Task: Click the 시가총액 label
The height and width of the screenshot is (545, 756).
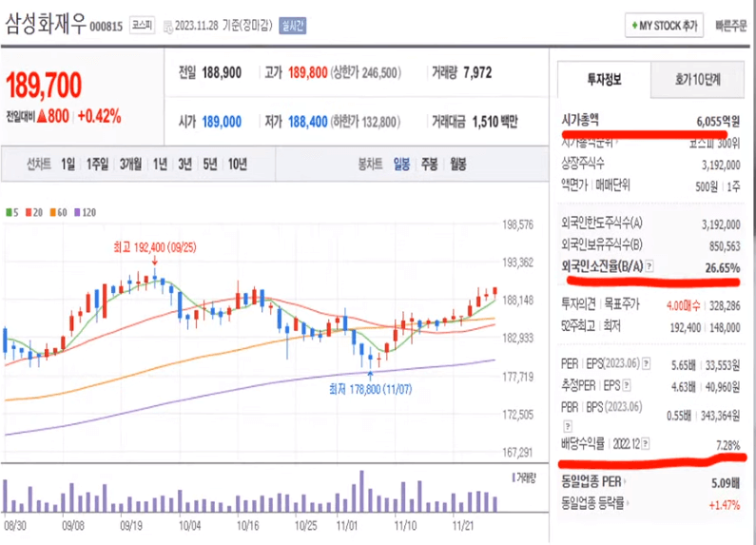Action: click(x=580, y=120)
